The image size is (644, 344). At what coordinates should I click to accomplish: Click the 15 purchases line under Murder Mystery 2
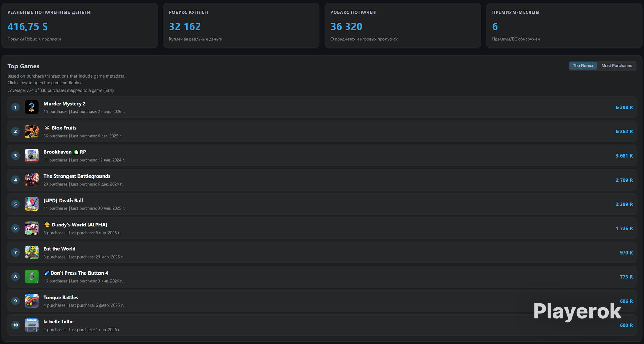click(84, 112)
